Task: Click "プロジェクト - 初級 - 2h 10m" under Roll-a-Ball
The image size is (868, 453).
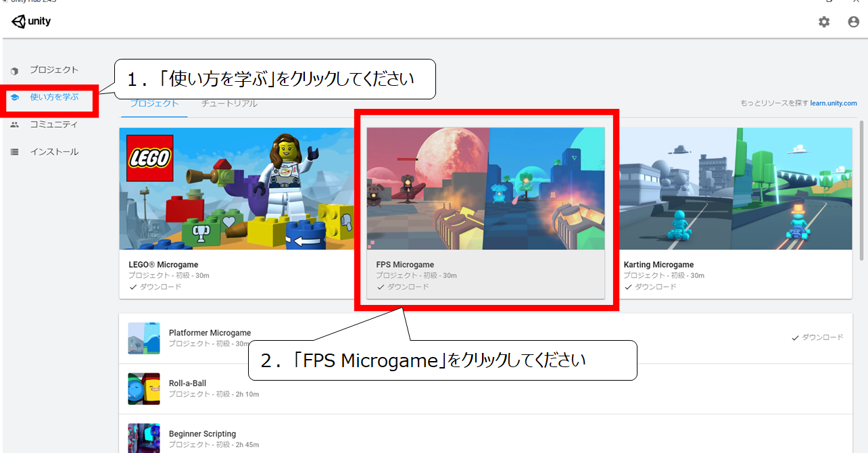Action: tap(214, 394)
